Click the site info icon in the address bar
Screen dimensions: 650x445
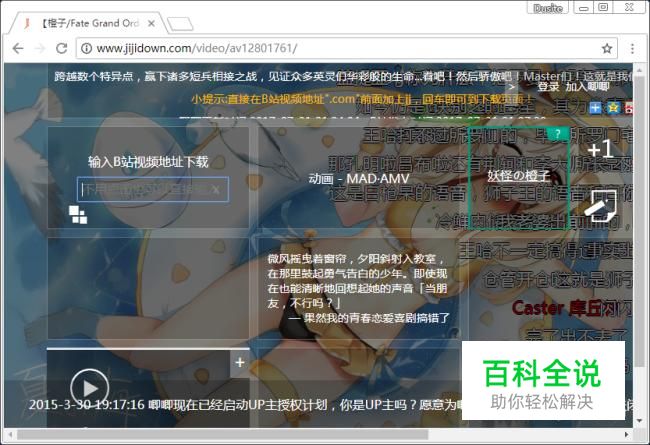click(86, 49)
